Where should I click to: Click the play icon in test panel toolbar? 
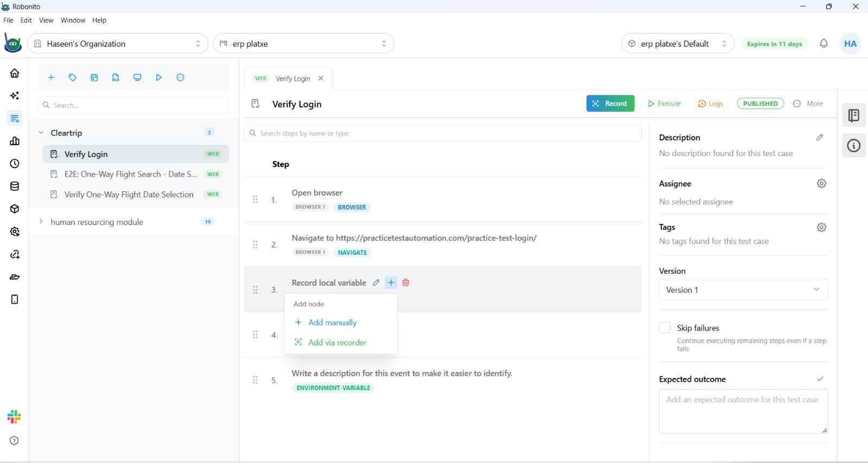point(159,78)
